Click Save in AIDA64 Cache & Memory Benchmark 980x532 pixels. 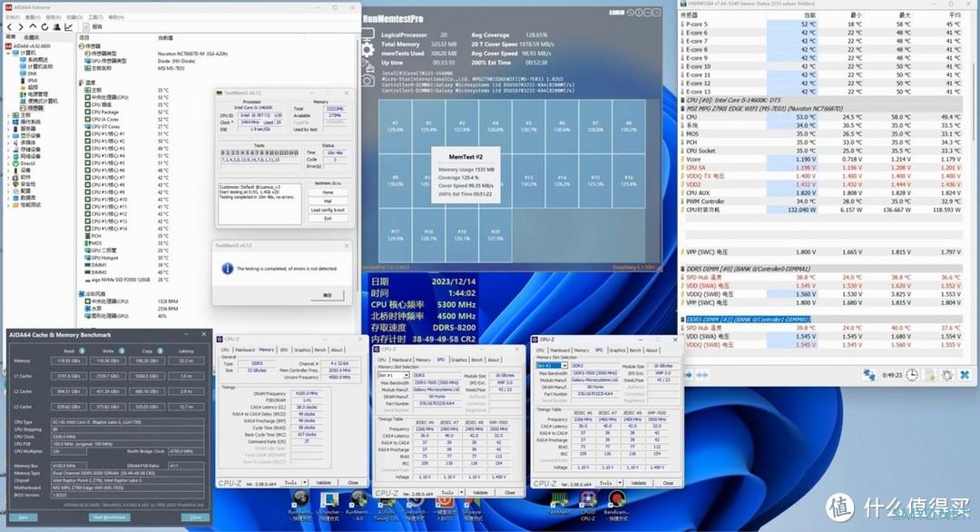coord(23,517)
